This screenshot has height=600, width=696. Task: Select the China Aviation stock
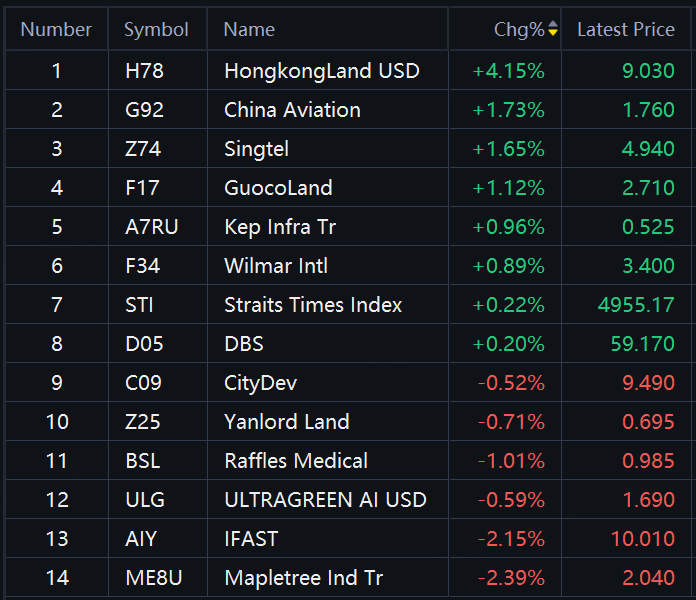292,110
